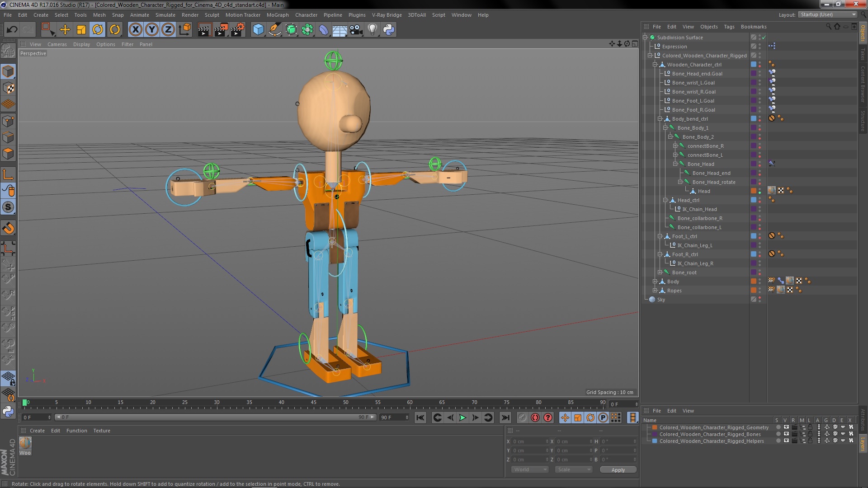The image size is (868, 488).
Task: Open the Scale mode dropdown
Action: coord(573,470)
